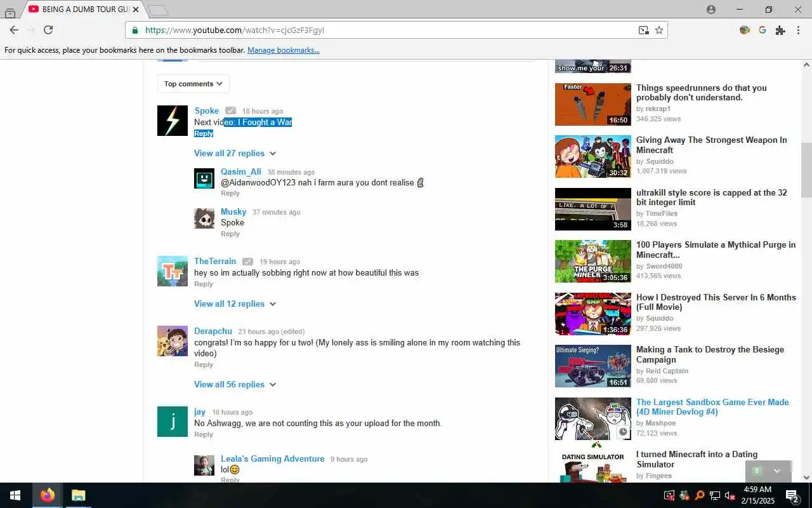Open Spoke's lightning bolt avatar
Viewport: 812px width, 508px height.
click(x=173, y=121)
